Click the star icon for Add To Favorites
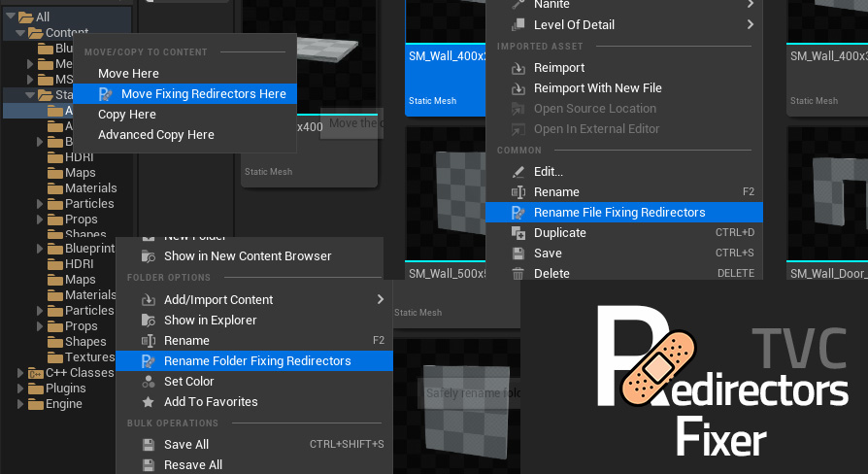 [149, 402]
